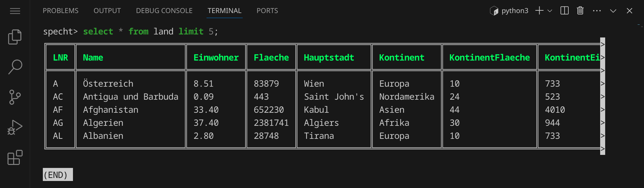Click the TERMINAL tab label
Image resolution: width=644 pixels, height=188 pixels.
click(224, 11)
